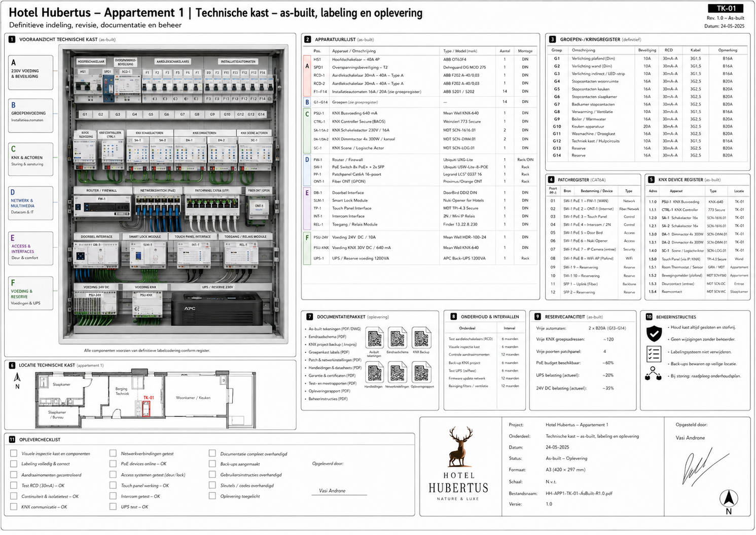Click the APC UPS unit in cabinet photo
This screenshot has width=756, height=535.
(x=217, y=309)
